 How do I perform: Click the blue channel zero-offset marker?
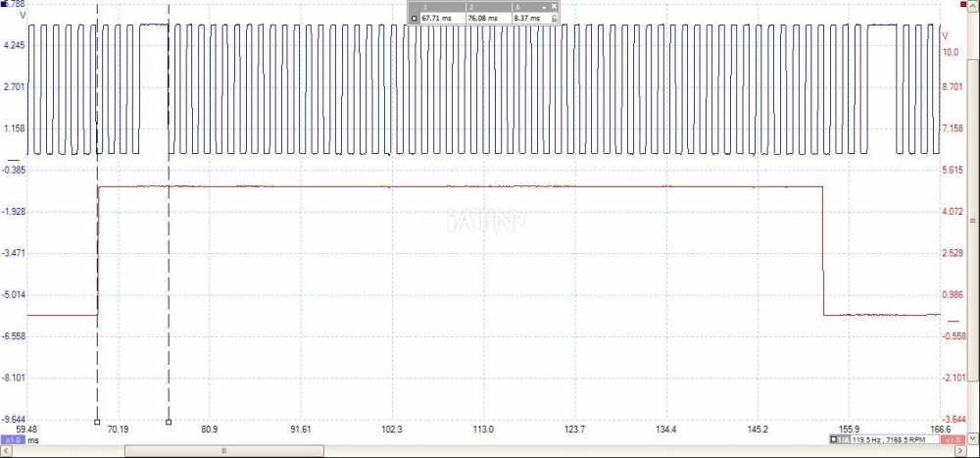coord(12,159)
